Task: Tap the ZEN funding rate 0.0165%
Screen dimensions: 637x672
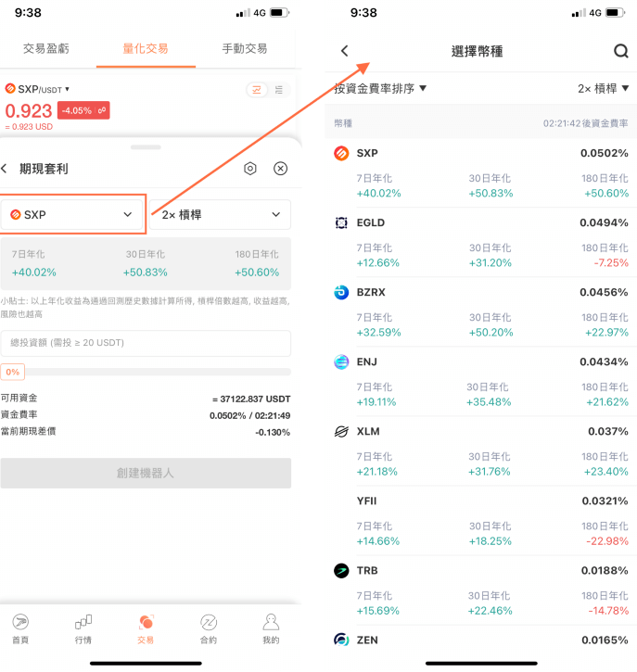Action: click(605, 640)
